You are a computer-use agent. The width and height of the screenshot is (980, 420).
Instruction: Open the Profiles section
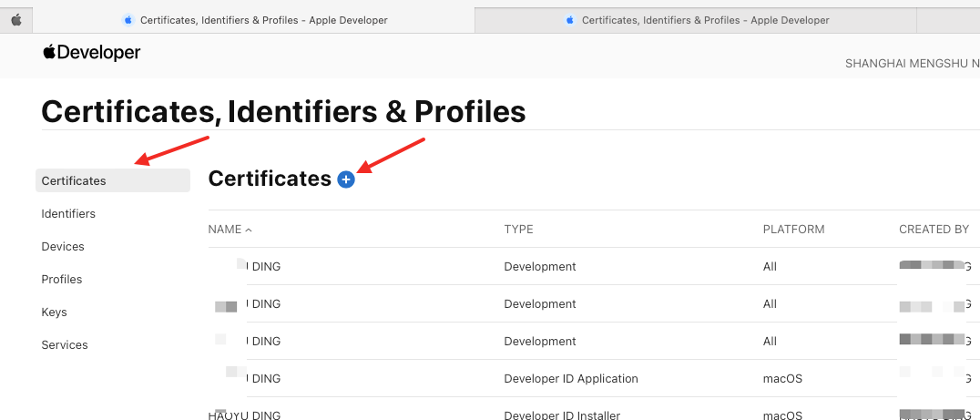click(x=62, y=279)
